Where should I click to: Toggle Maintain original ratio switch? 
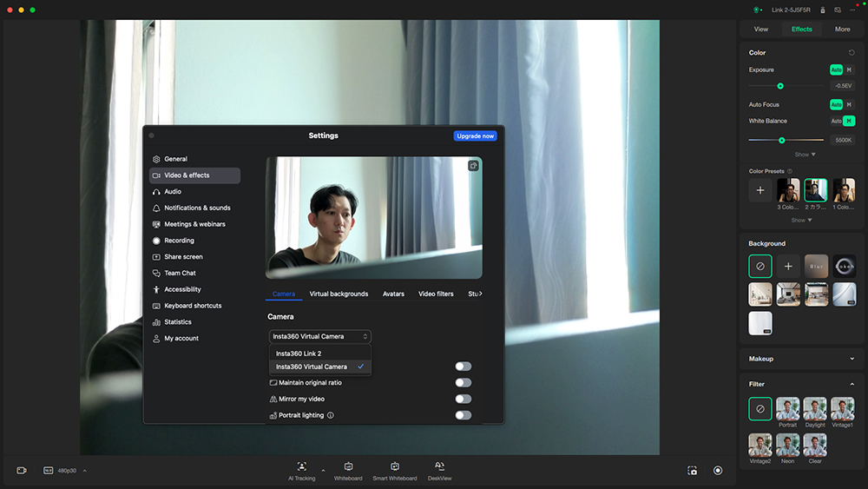463,383
